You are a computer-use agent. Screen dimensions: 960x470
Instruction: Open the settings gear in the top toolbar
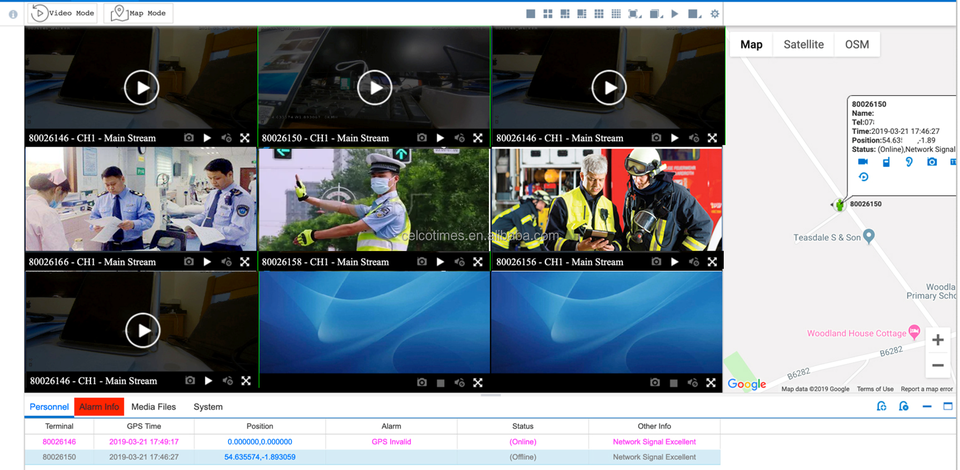point(714,14)
